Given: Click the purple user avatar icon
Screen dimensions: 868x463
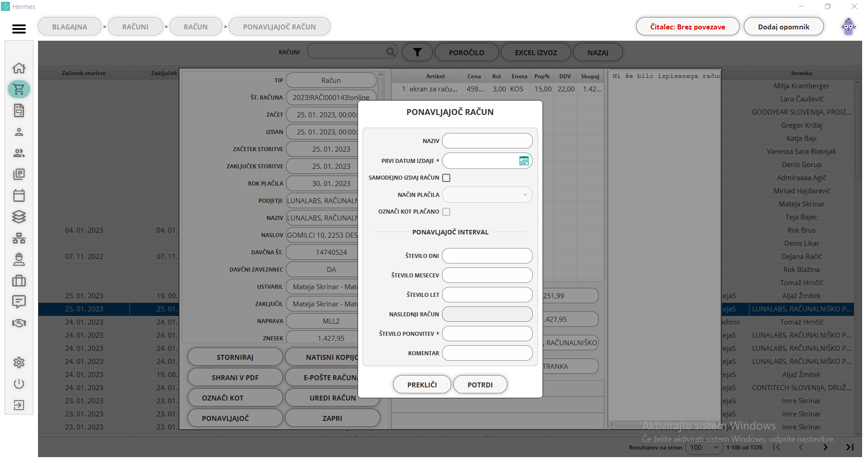Looking at the screenshot, I should pos(849,27).
